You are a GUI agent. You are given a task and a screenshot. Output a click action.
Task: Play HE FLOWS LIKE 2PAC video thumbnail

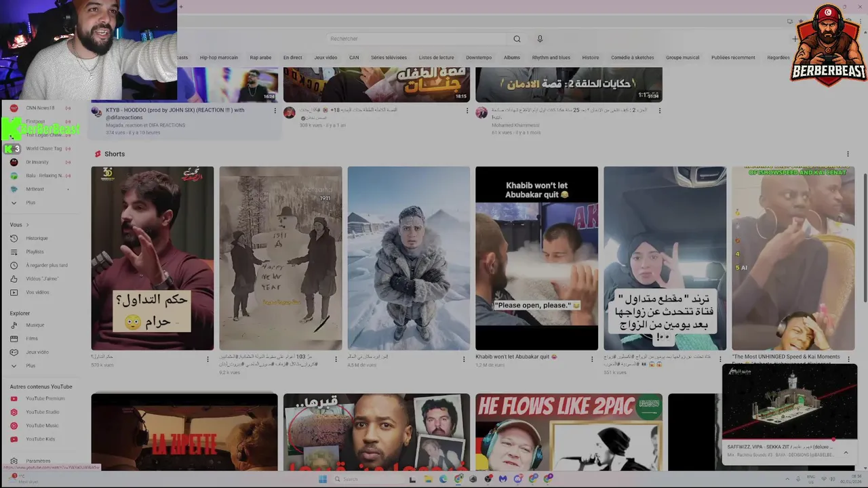[x=569, y=432]
